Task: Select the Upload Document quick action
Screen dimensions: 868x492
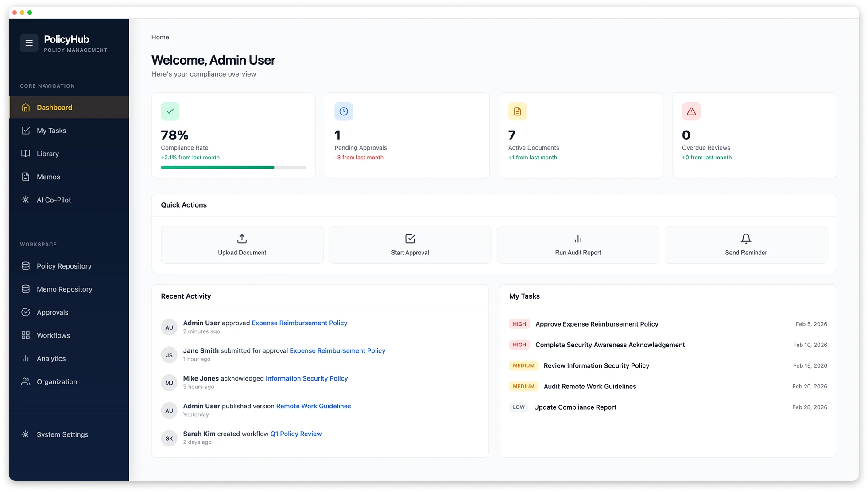Action: [242, 245]
